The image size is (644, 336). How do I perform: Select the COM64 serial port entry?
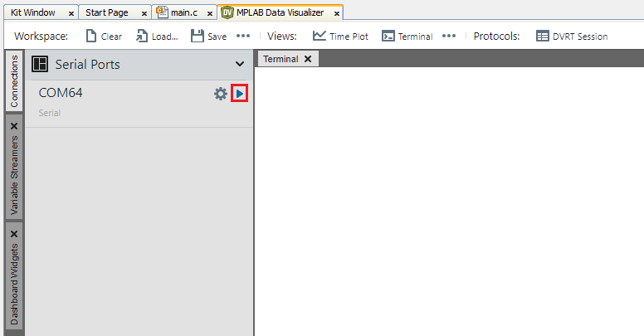[x=139, y=102]
